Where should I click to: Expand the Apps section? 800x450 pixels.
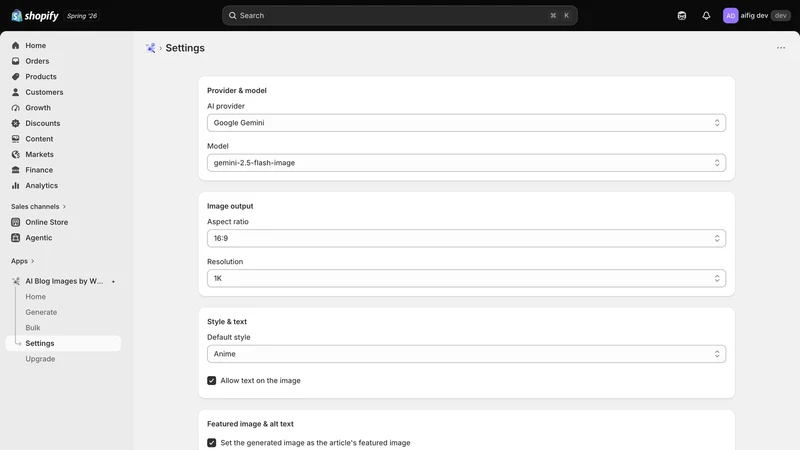(22, 261)
